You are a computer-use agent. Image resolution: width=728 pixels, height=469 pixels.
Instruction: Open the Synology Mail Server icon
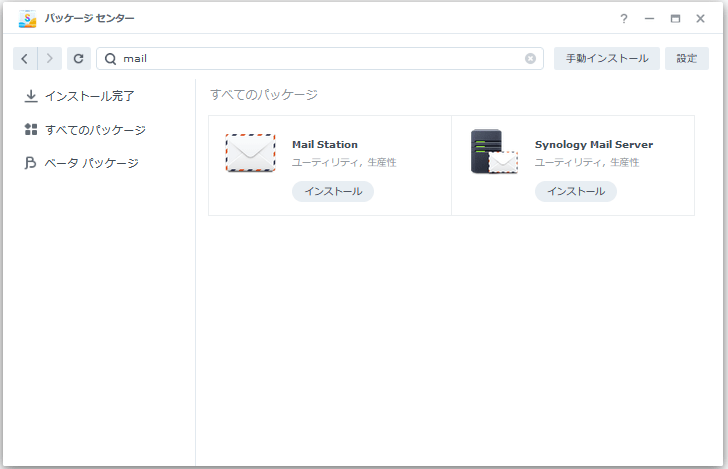[x=494, y=152]
